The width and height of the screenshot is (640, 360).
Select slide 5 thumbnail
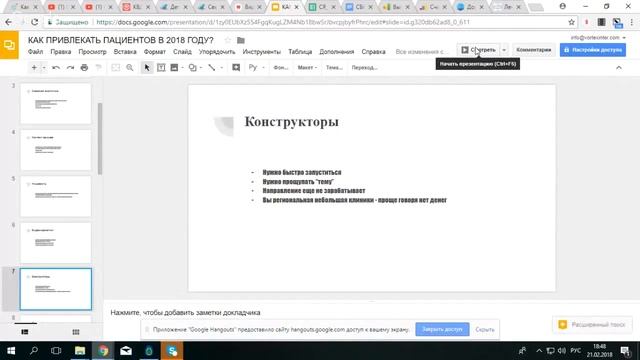tap(56, 196)
